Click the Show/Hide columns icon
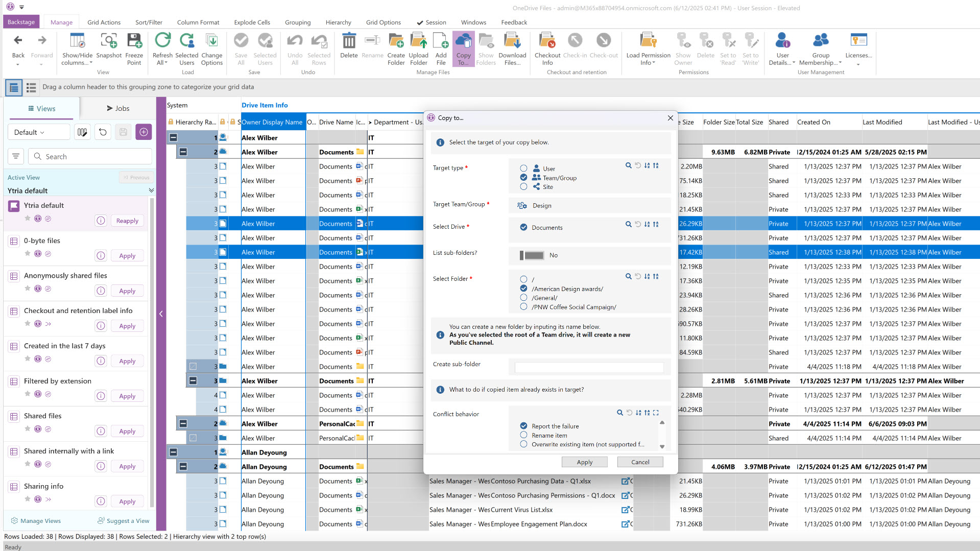The height and width of the screenshot is (551, 980). 77,41
